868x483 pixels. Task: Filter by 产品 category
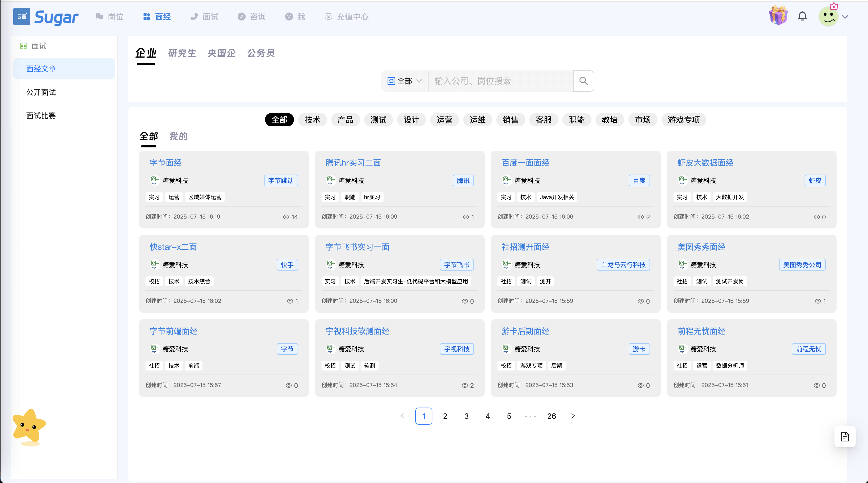click(345, 120)
